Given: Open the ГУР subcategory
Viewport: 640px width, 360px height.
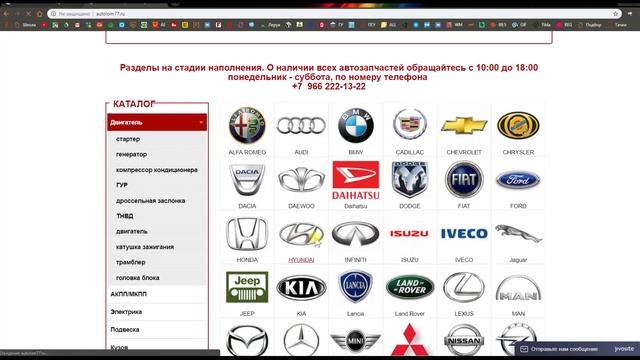Looking at the screenshot, I should tap(122, 185).
